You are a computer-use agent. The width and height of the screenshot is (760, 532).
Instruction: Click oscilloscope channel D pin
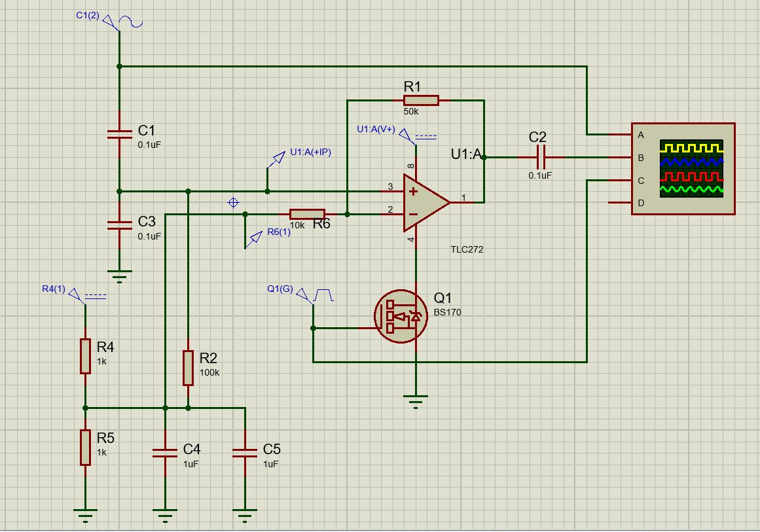tap(619, 203)
